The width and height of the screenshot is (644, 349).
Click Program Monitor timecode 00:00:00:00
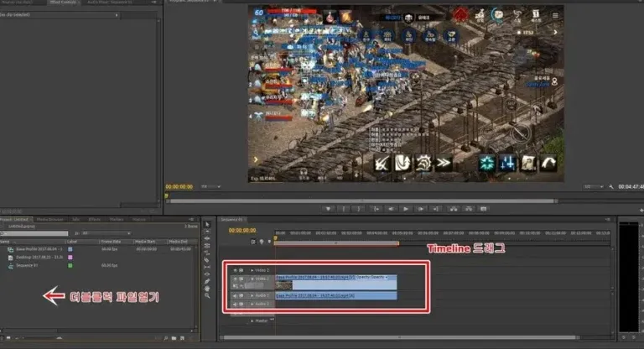[179, 187]
